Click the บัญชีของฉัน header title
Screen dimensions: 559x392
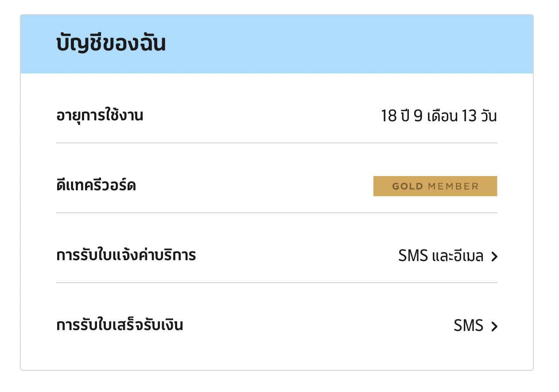coord(111,44)
